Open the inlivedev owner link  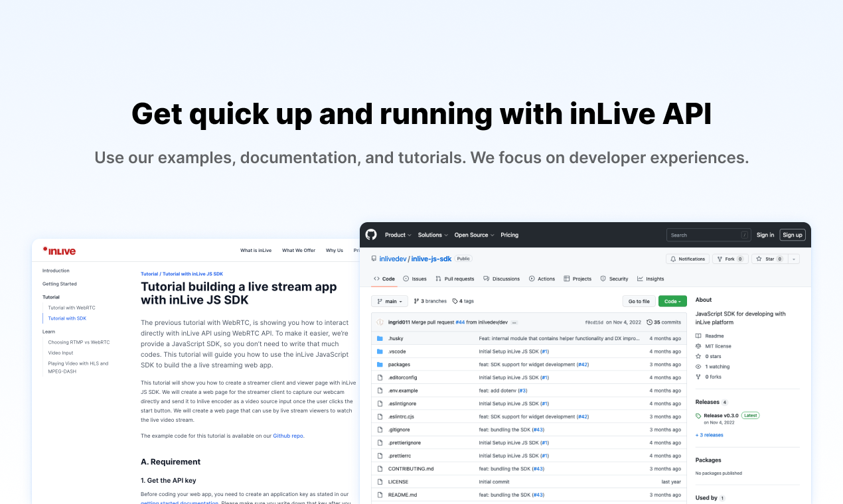[392, 259]
